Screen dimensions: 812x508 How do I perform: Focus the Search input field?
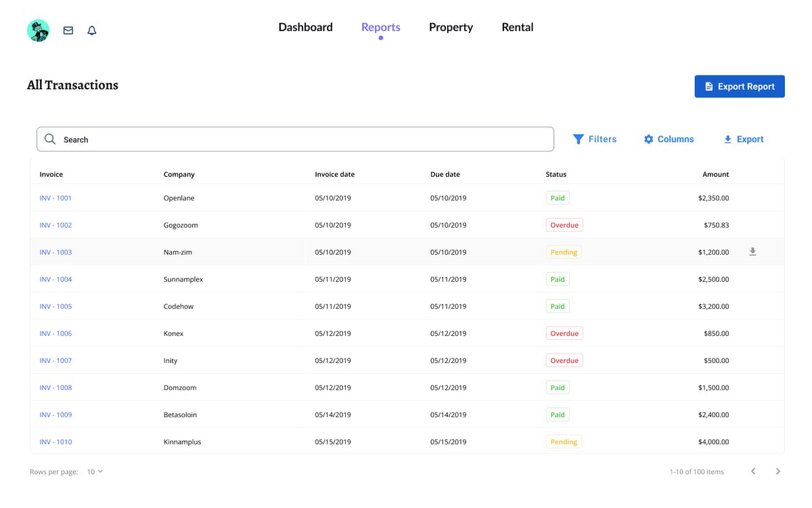click(x=295, y=139)
